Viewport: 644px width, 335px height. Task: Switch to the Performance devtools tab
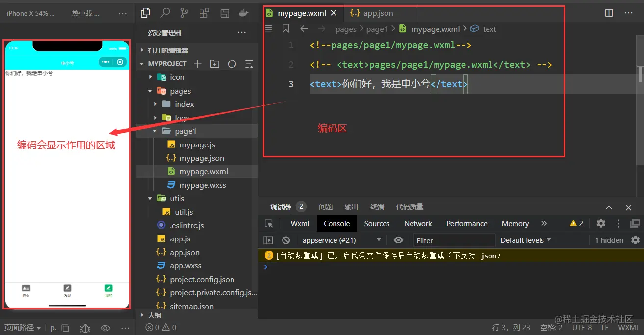(467, 224)
